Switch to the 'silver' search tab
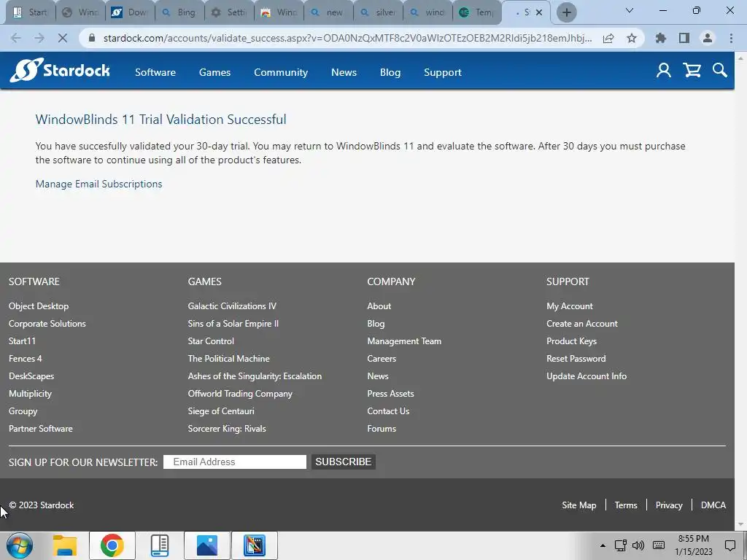 379,13
